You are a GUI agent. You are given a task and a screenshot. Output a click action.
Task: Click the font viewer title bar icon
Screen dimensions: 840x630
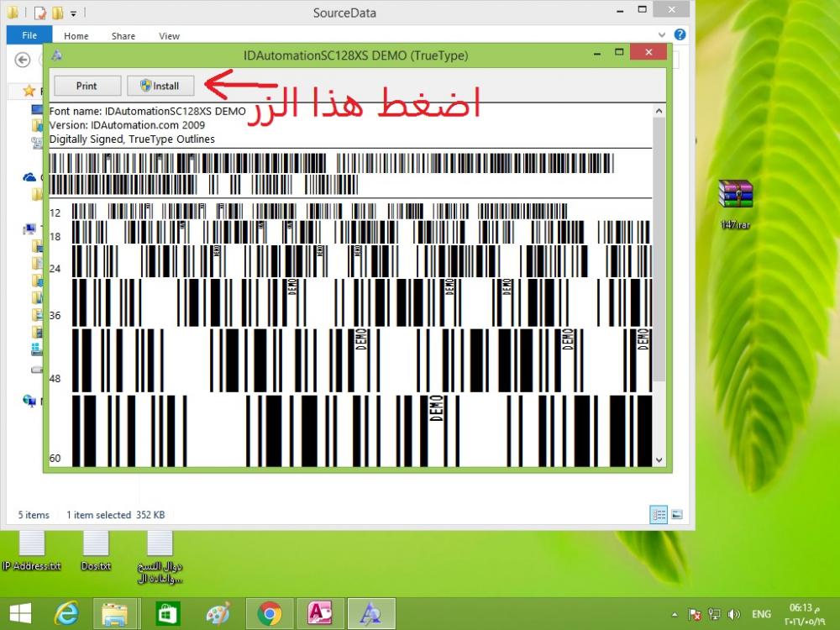tap(57, 55)
